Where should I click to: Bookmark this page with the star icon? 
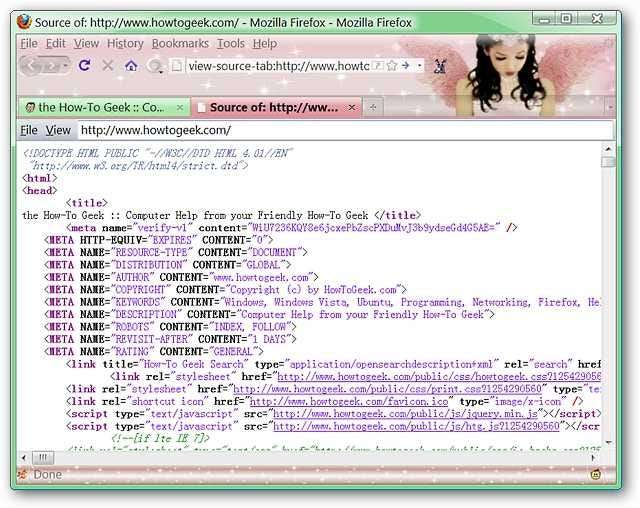tap(392, 65)
